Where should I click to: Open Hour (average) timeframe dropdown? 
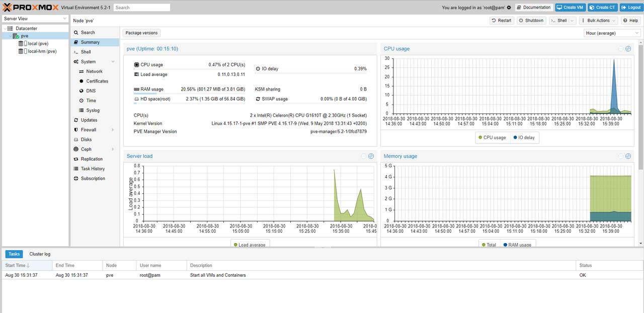click(612, 33)
